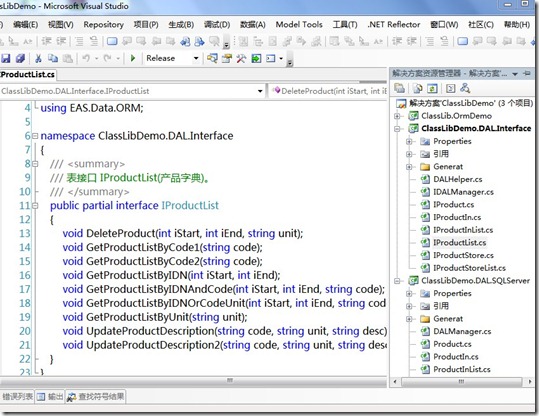
Task: Open the Properties window icon
Action: [227, 58]
